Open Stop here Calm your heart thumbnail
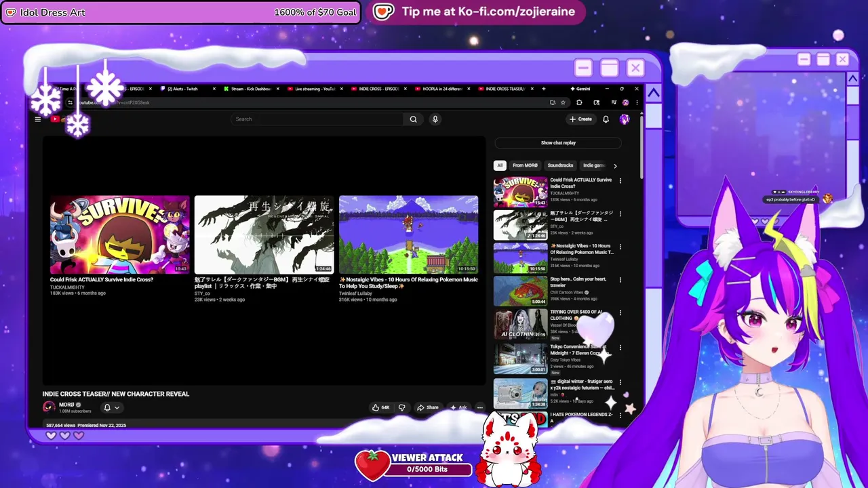 click(x=520, y=291)
